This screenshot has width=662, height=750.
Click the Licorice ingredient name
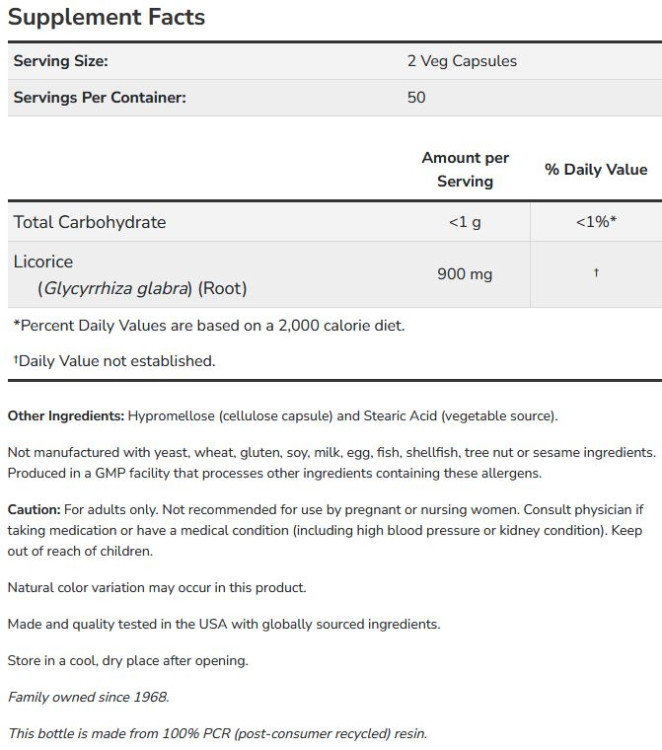click(43, 262)
